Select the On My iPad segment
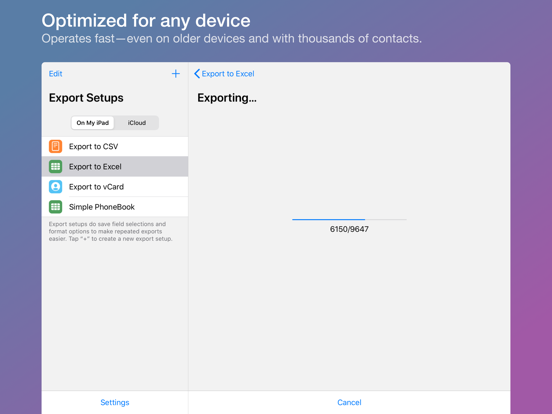 click(x=93, y=123)
